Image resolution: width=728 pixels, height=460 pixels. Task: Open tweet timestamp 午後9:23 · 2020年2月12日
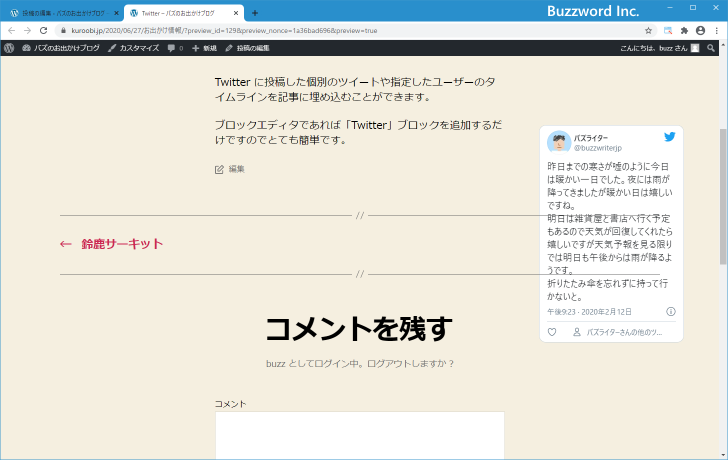589,312
